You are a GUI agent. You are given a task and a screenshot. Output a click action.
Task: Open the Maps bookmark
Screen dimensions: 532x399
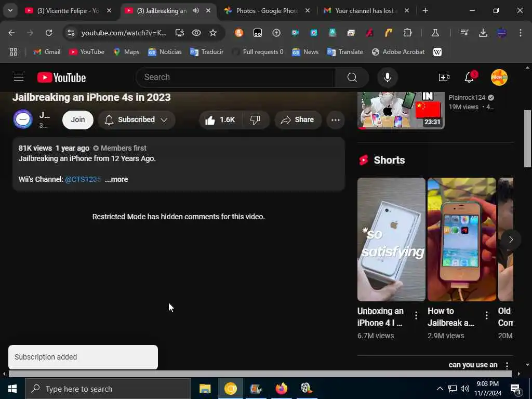[127, 52]
